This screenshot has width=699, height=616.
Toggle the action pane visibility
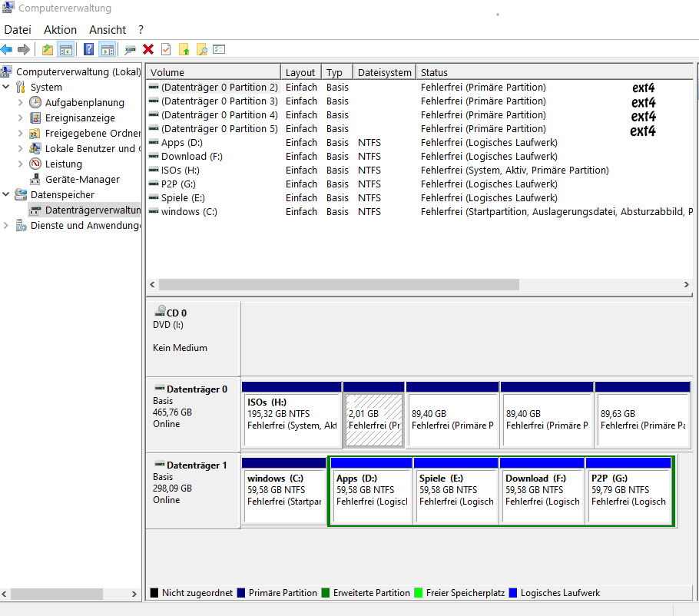click(x=107, y=49)
